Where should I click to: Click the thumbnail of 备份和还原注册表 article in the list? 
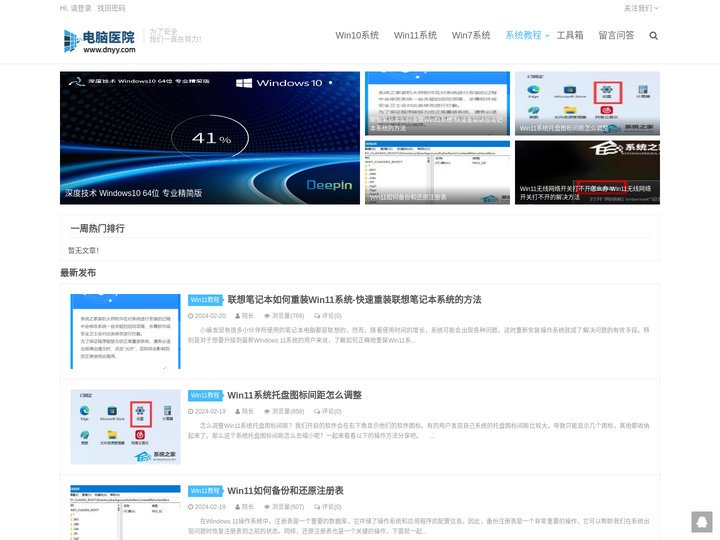pos(125,512)
